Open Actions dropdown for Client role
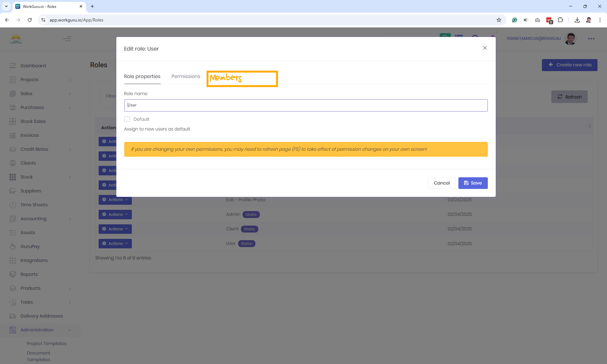The width and height of the screenshot is (607, 364). (x=115, y=229)
